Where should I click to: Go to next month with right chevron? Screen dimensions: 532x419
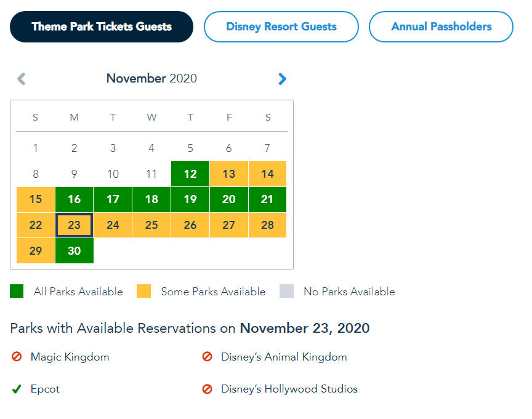tap(282, 79)
